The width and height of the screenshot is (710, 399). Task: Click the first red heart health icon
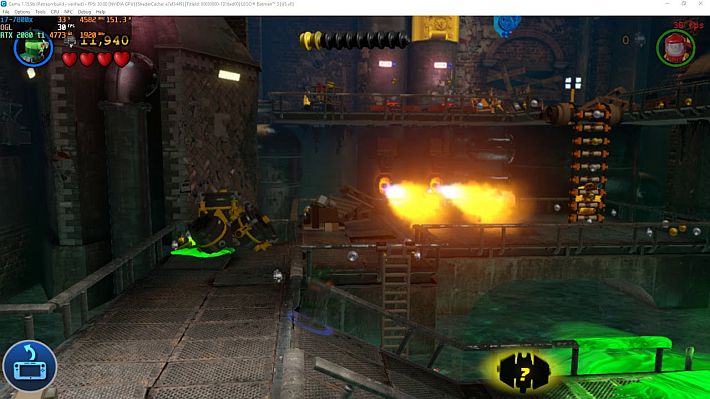click(x=69, y=59)
